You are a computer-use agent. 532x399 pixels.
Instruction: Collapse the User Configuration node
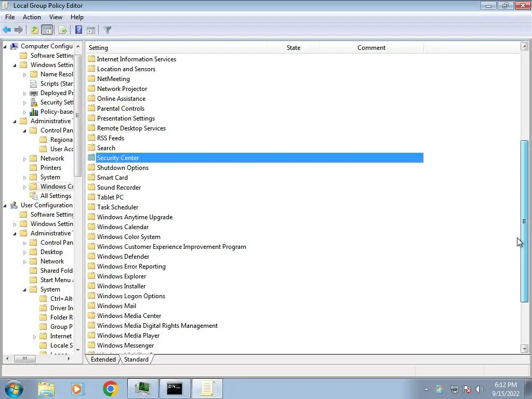(x=5, y=205)
